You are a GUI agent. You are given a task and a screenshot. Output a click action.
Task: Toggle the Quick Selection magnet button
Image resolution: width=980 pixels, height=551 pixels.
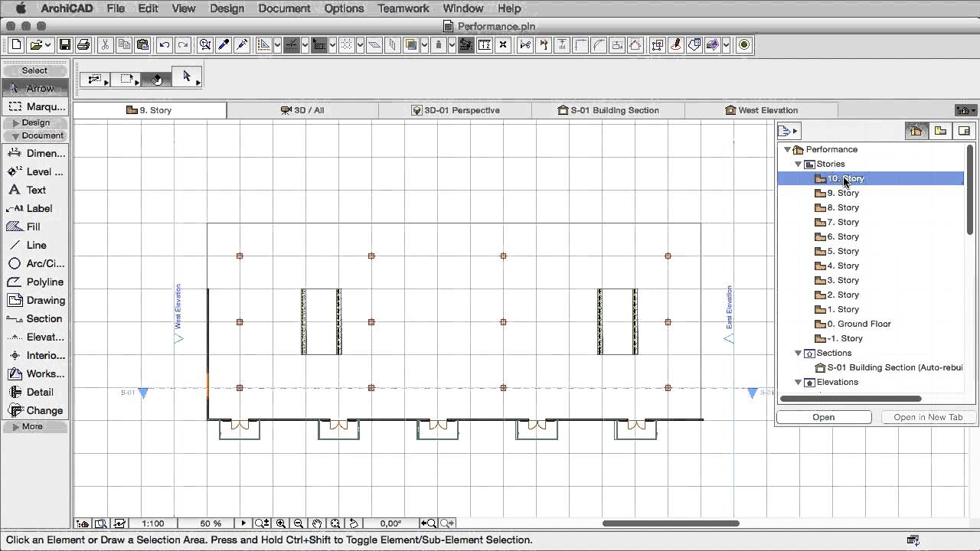click(157, 80)
